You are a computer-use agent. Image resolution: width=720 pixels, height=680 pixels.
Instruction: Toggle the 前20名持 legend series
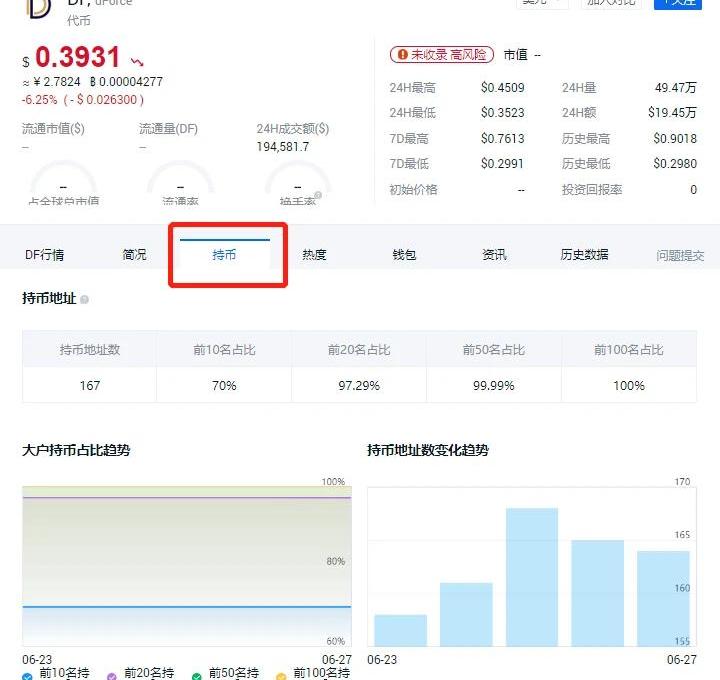point(145,673)
